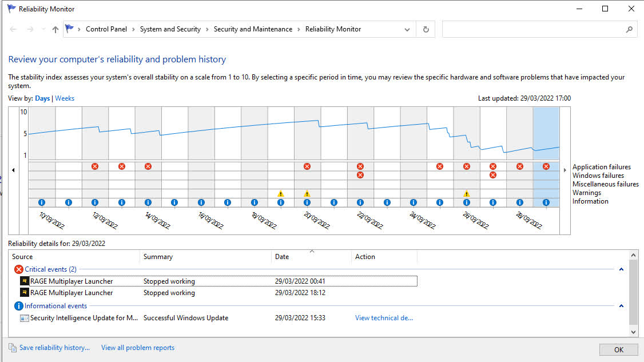The height and width of the screenshot is (362, 644).
Task: Sort details by the Date column header
Action: (x=311, y=256)
